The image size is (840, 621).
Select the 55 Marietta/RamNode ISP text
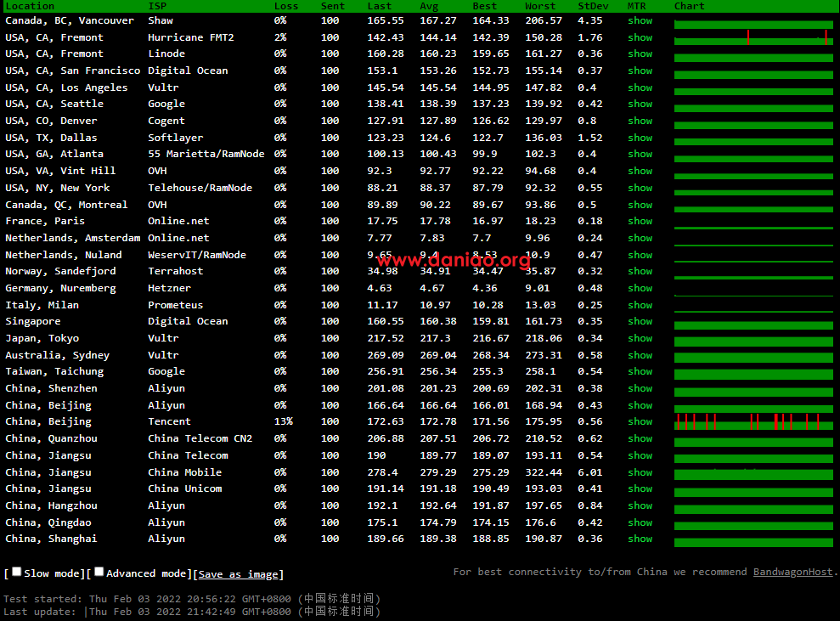pos(206,154)
